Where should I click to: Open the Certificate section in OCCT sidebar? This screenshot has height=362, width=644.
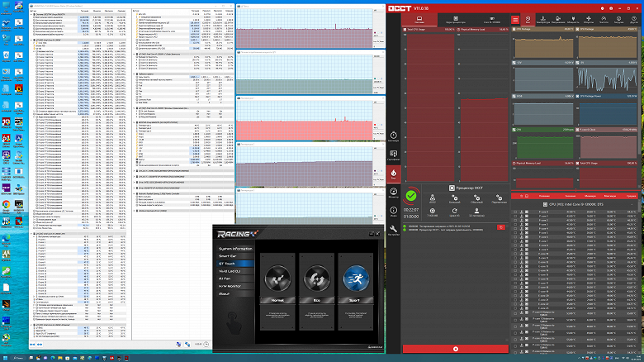click(x=393, y=155)
